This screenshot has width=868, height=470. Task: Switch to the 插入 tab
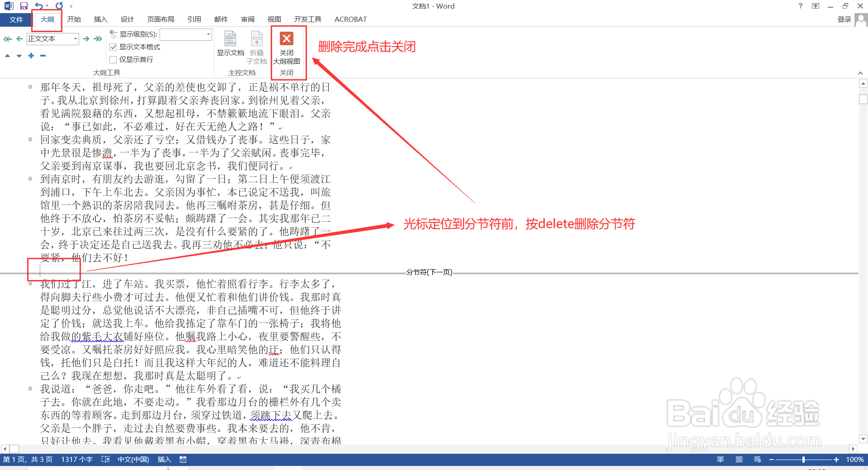[x=101, y=19]
